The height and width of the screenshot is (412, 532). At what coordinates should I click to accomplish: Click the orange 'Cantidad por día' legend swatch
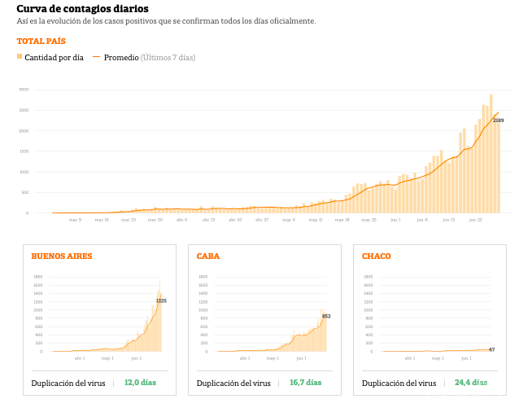(x=20, y=57)
